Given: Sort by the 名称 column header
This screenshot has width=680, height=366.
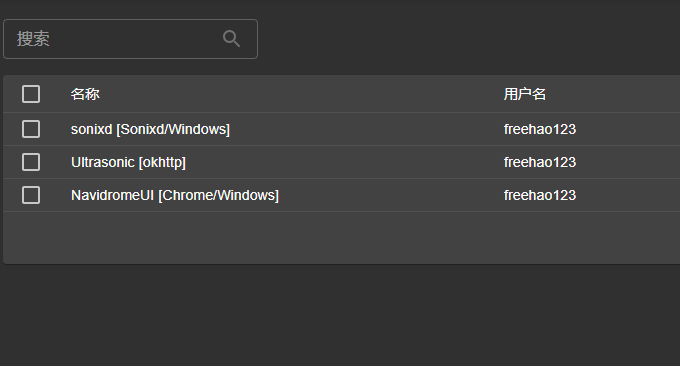Looking at the screenshot, I should click(85, 94).
